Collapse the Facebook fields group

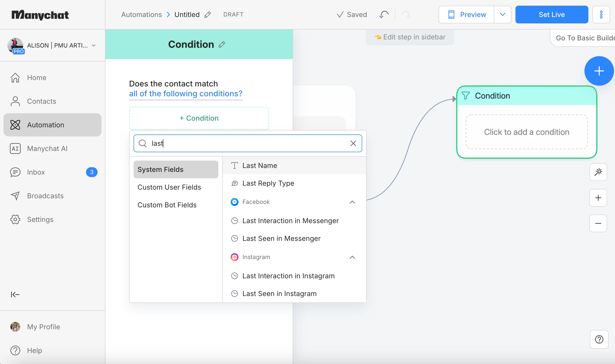pyautogui.click(x=352, y=202)
